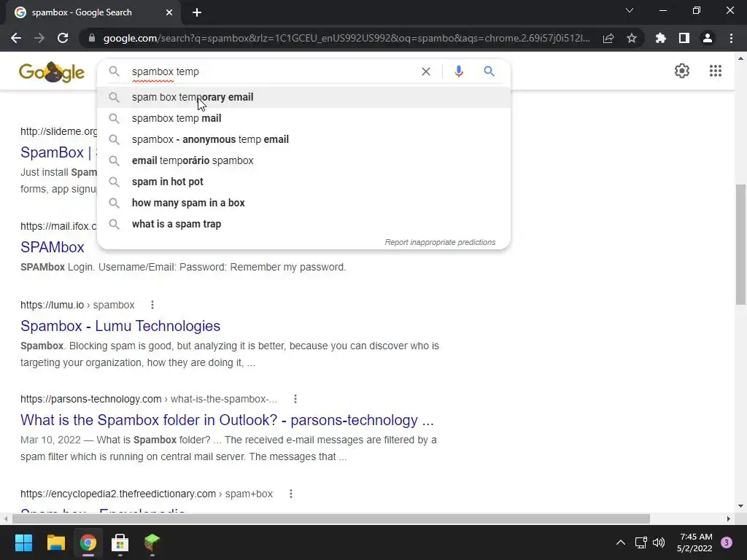Open the volume tray icon
The width and height of the screenshot is (747, 560).
click(659, 542)
